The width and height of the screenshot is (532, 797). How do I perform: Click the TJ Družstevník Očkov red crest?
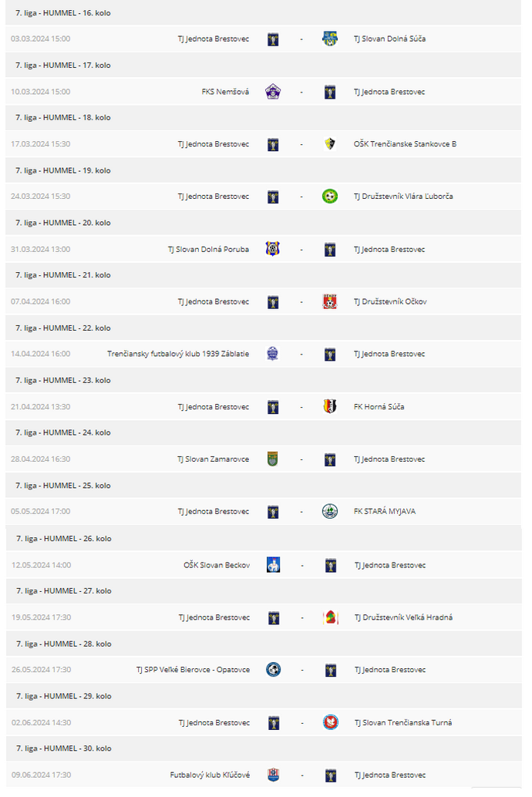330,301
